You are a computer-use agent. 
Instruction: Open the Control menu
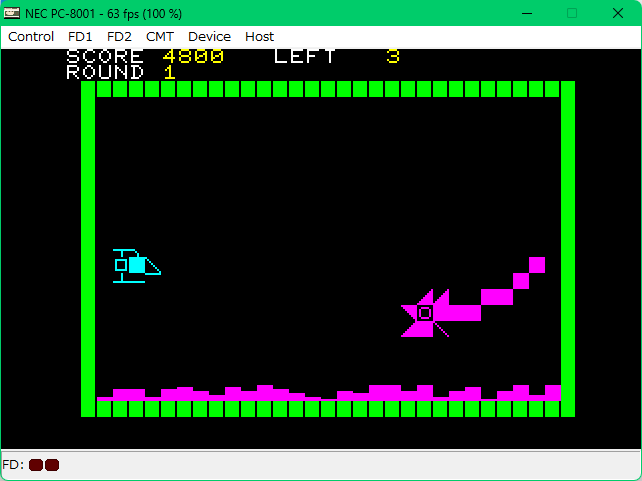(x=31, y=36)
